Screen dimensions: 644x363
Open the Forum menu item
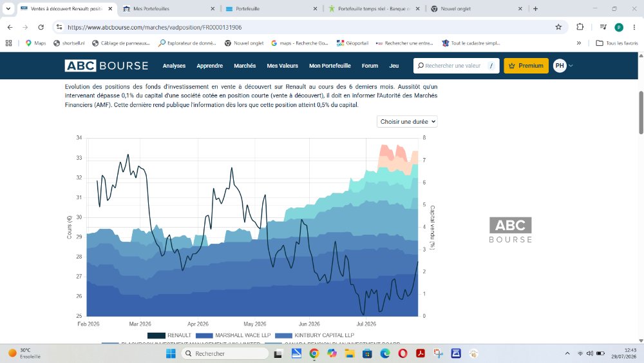[370, 66]
